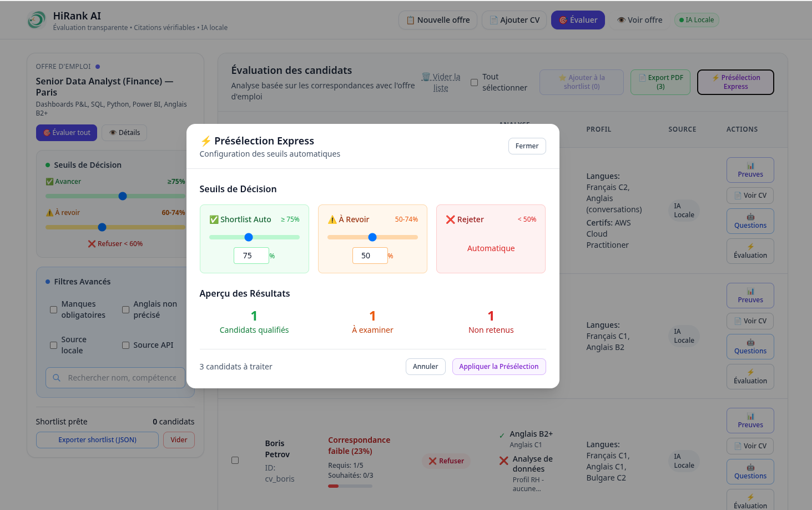Click Exporter shortlist (JSON)
This screenshot has width=812, height=510.
click(x=97, y=439)
